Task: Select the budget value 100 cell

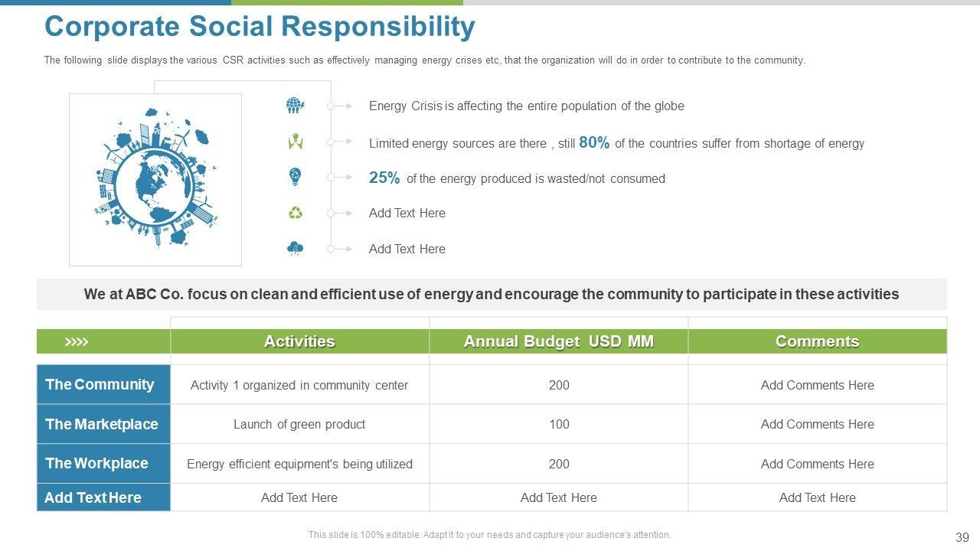Action: [x=559, y=424]
